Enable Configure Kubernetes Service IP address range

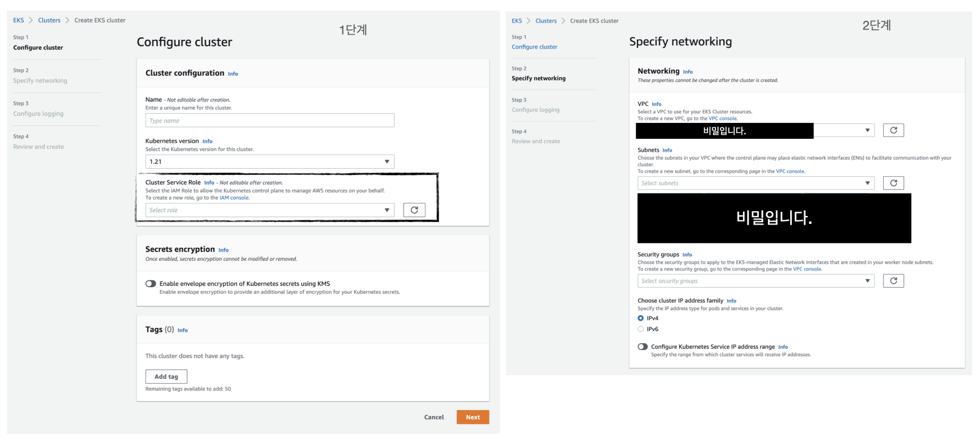pyautogui.click(x=643, y=347)
